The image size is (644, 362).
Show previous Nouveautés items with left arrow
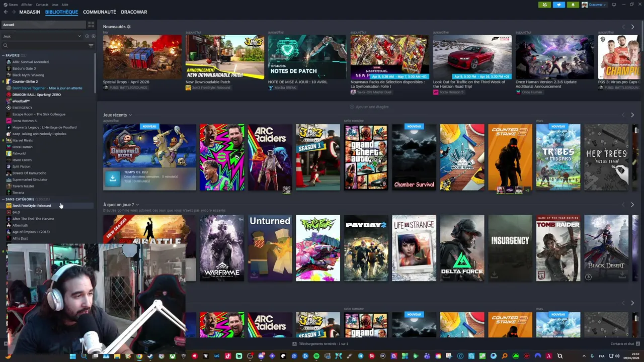click(x=623, y=27)
